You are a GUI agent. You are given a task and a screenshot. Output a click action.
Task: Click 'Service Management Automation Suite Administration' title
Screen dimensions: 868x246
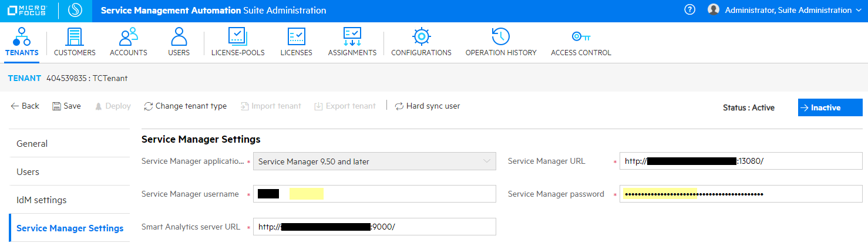(214, 11)
